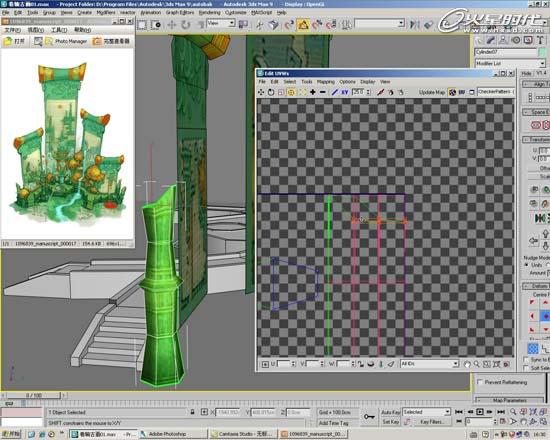Viewport: 550px width, 440px height.
Task: Click the Select and Rotate icon in main toolbar
Action: 186,25
